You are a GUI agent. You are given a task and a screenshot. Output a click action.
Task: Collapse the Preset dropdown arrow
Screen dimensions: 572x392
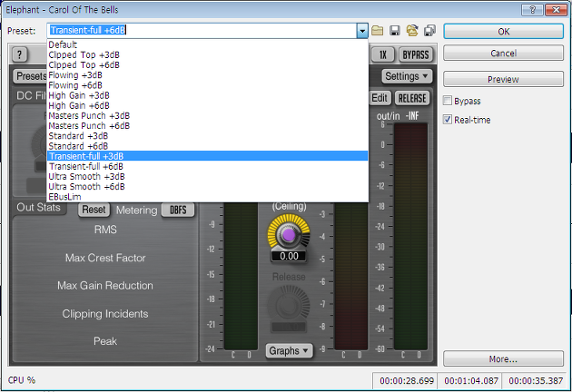(362, 31)
